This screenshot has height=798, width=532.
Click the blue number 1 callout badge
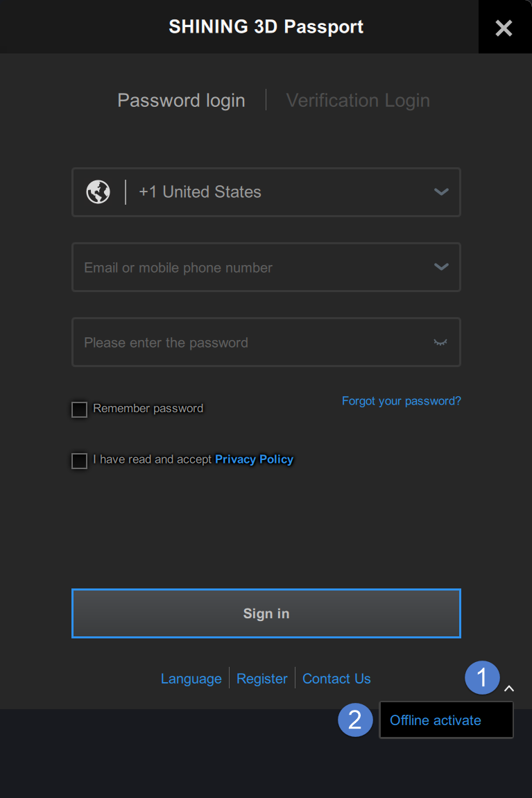(482, 677)
